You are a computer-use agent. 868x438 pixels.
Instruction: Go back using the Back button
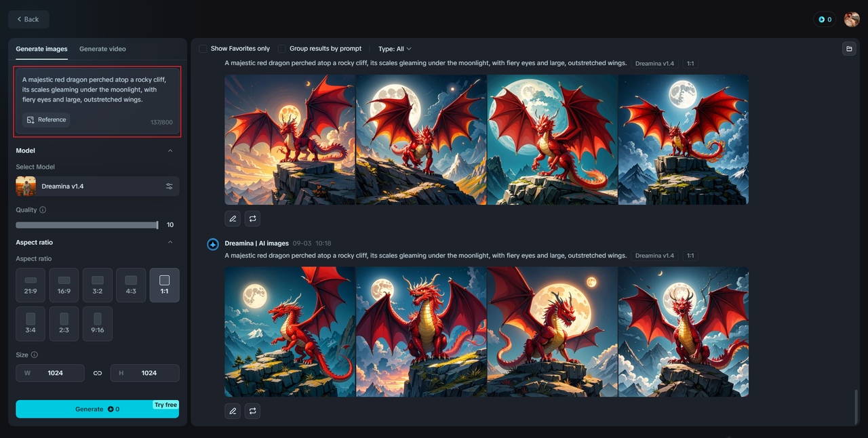click(28, 20)
